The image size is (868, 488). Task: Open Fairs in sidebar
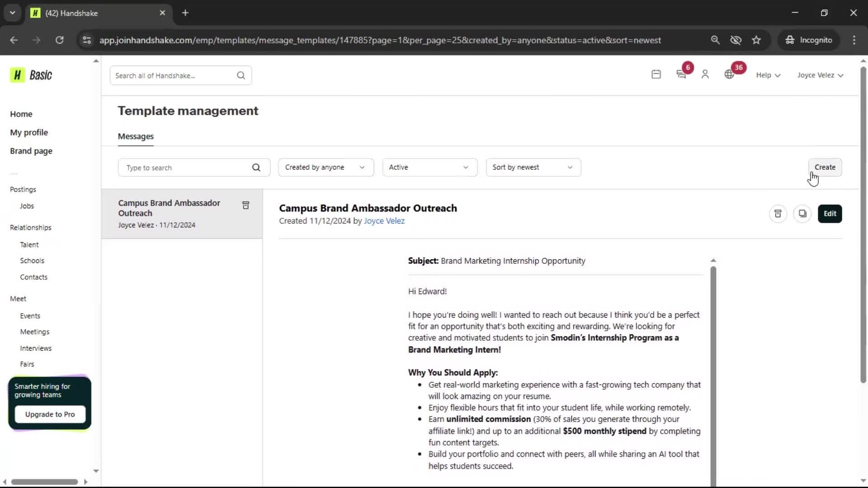[x=27, y=364]
